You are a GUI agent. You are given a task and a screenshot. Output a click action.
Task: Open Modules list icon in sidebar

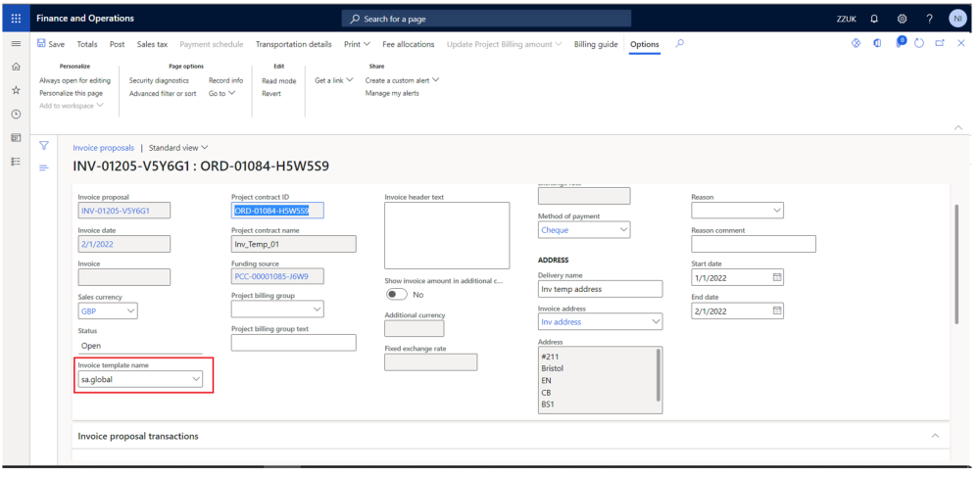(x=17, y=161)
